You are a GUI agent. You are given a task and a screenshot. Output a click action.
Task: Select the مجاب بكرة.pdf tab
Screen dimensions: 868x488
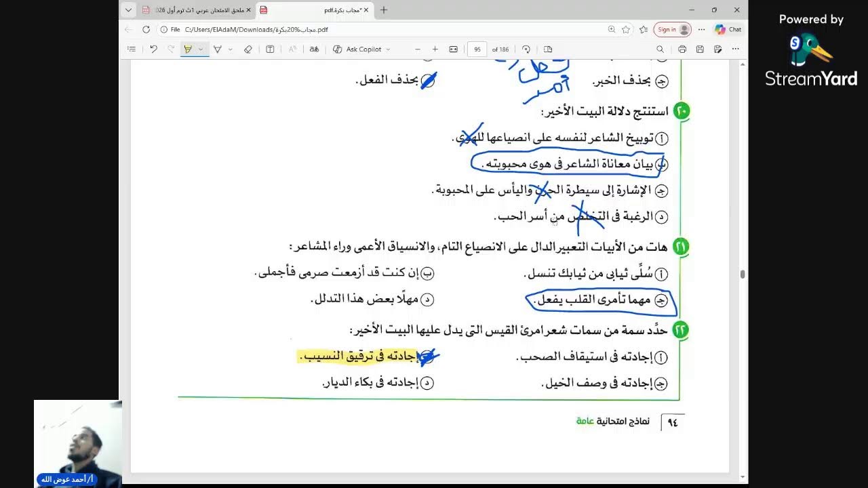[314, 10]
